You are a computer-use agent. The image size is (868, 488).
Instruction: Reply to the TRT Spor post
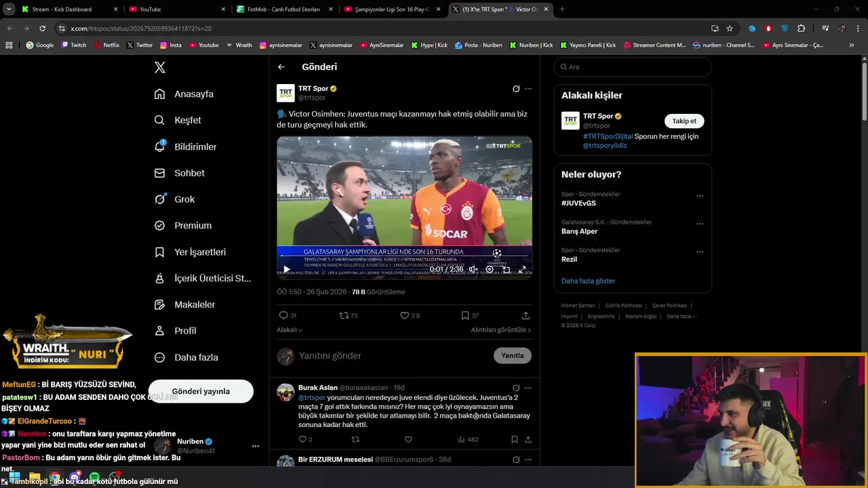(x=288, y=316)
